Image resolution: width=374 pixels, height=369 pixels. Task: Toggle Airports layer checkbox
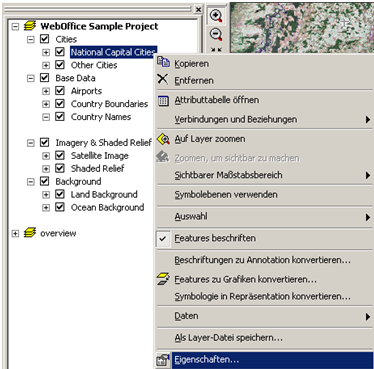click(x=60, y=91)
